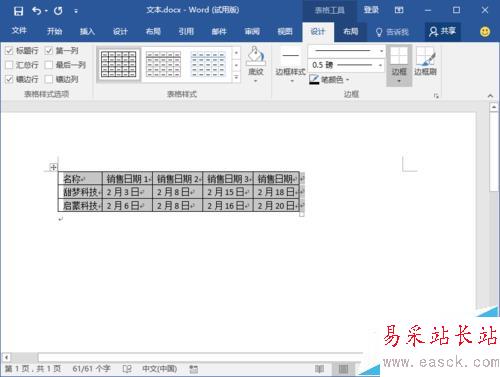Click the 名称 header cell
This screenshot has height=377, width=500.
pos(80,179)
